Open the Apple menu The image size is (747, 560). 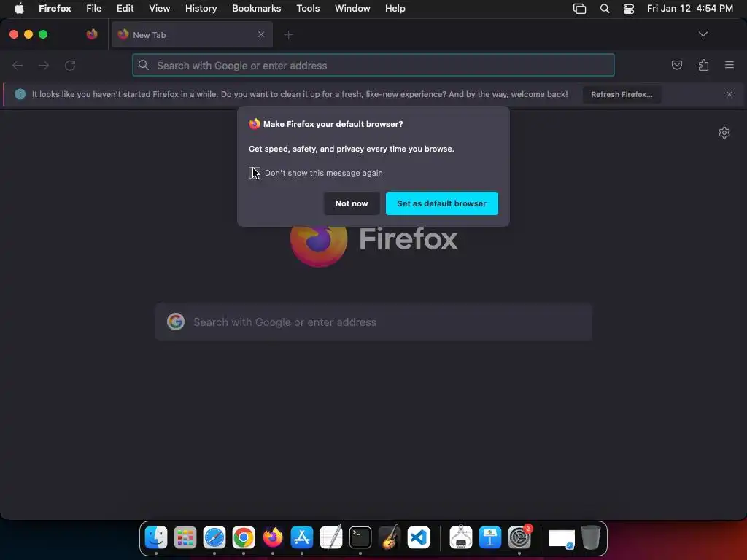click(x=19, y=8)
